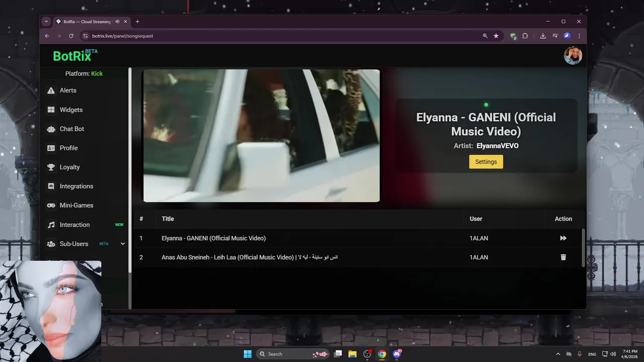The height and width of the screenshot is (362, 644).
Task: Open the media control playlist icon
Action: (555, 36)
